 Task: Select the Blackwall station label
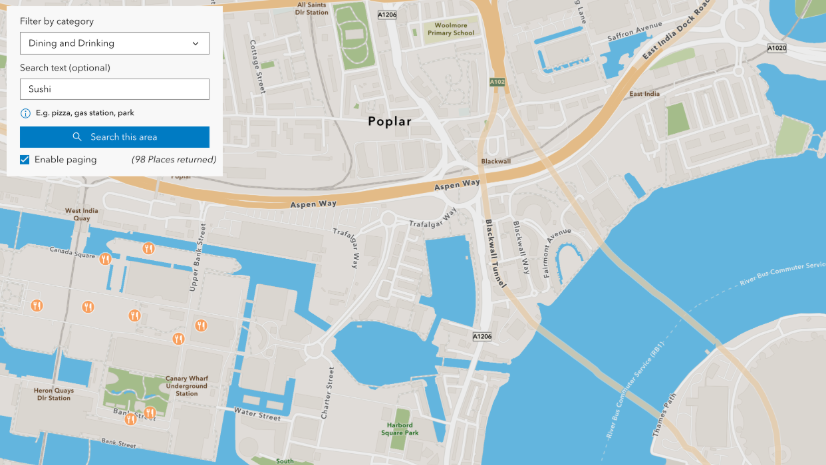(x=496, y=161)
